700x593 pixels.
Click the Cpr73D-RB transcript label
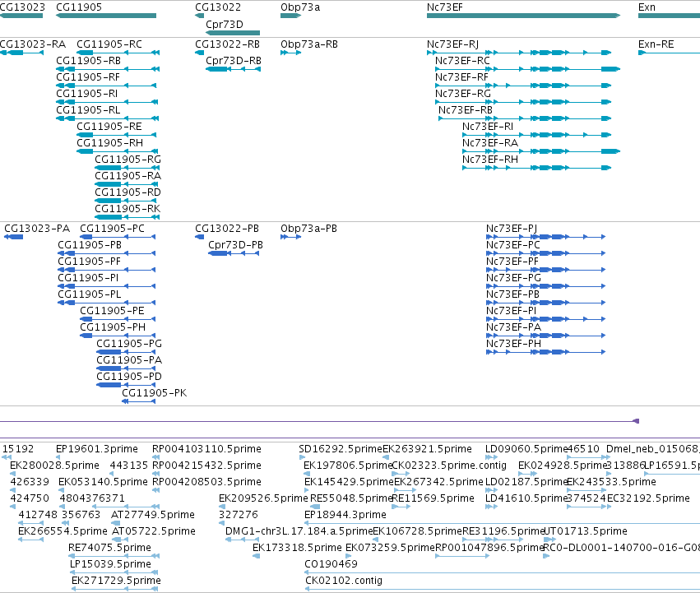(x=234, y=61)
